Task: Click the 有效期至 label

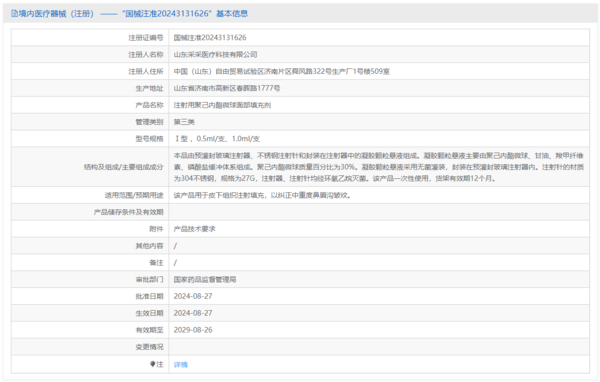Action: coord(149,330)
